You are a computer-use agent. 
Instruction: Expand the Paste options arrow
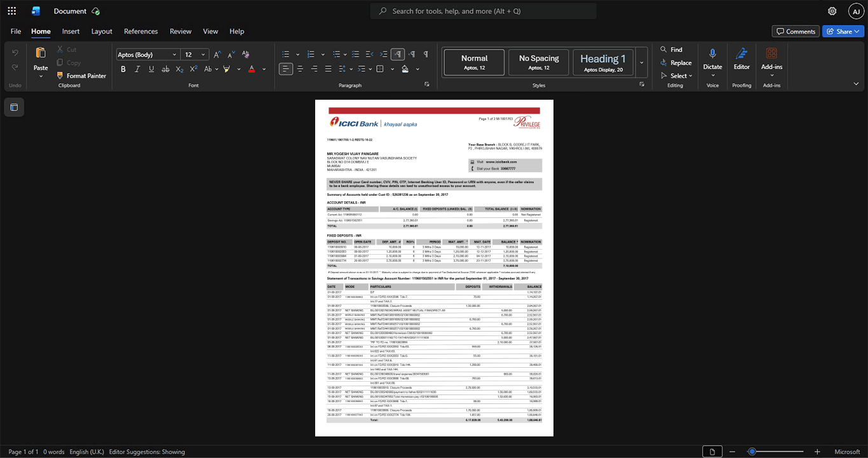point(41,76)
